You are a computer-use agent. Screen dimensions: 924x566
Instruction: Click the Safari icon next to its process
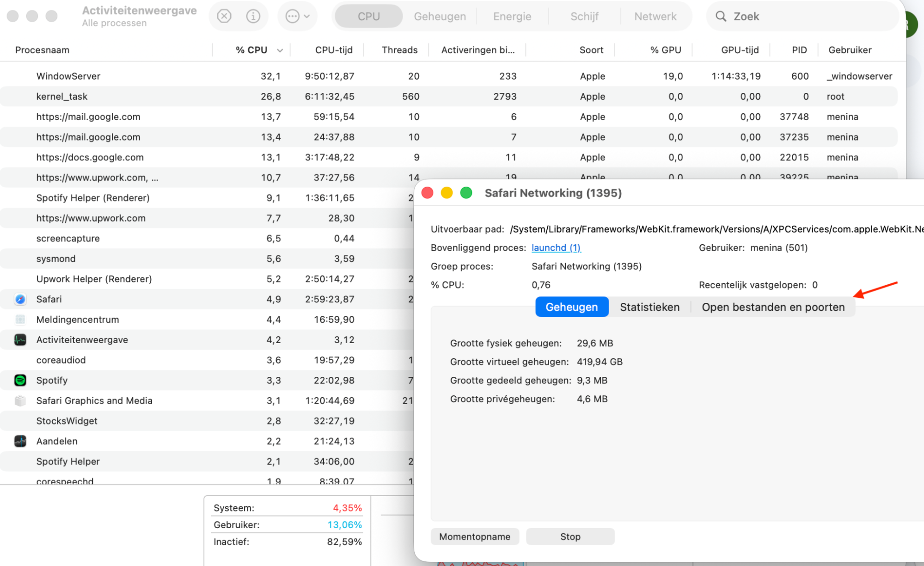pos(20,299)
